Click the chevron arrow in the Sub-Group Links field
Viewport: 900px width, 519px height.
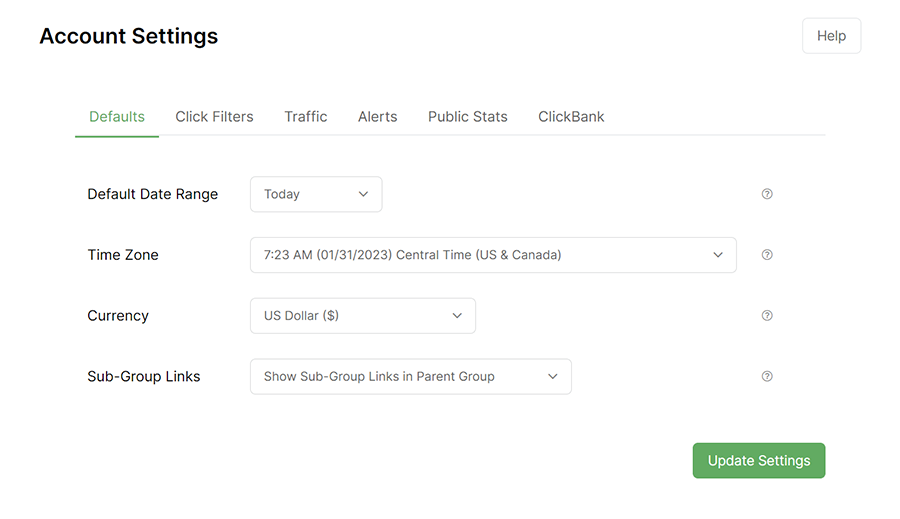click(553, 377)
